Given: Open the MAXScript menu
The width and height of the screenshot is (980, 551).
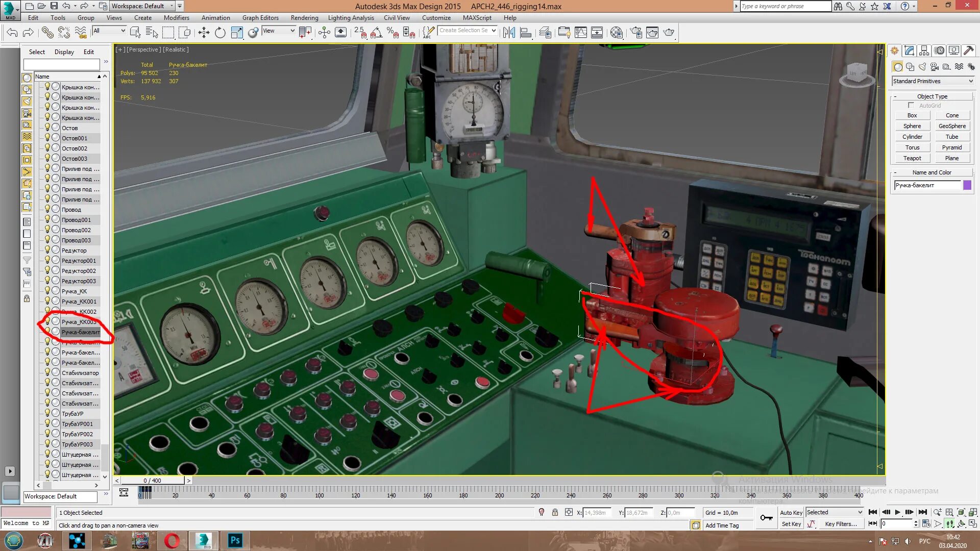Looking at the screenshot, I should [477, 17].
